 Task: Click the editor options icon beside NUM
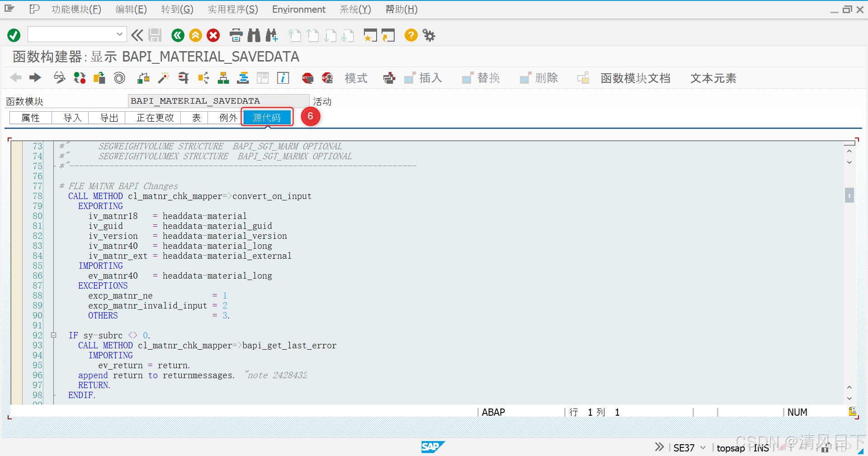(852, 411)
